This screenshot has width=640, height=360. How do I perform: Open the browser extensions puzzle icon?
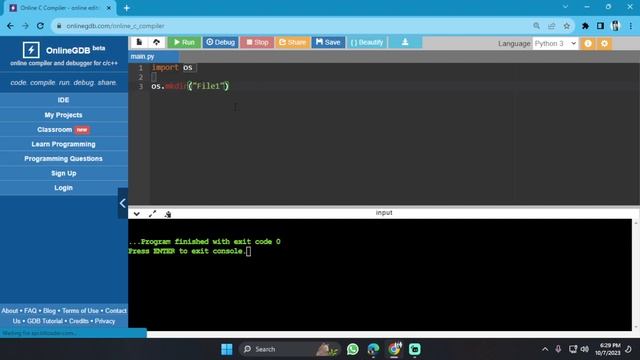585,26
